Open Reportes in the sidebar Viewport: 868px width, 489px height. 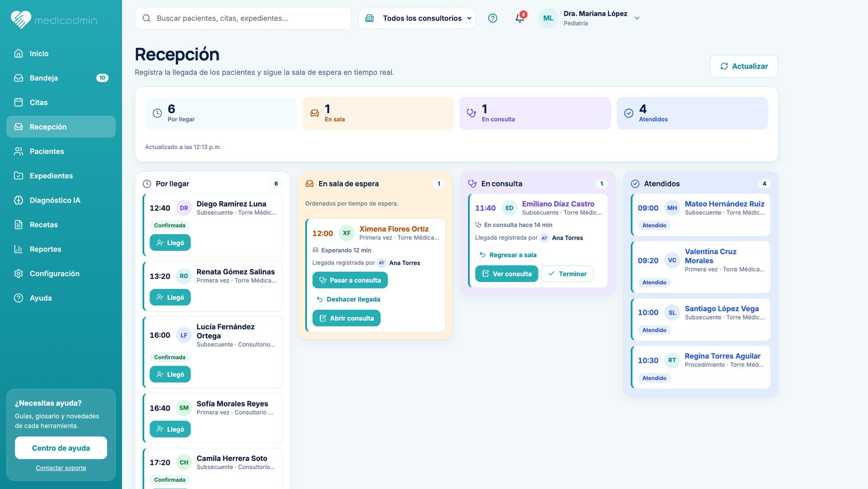61,249
